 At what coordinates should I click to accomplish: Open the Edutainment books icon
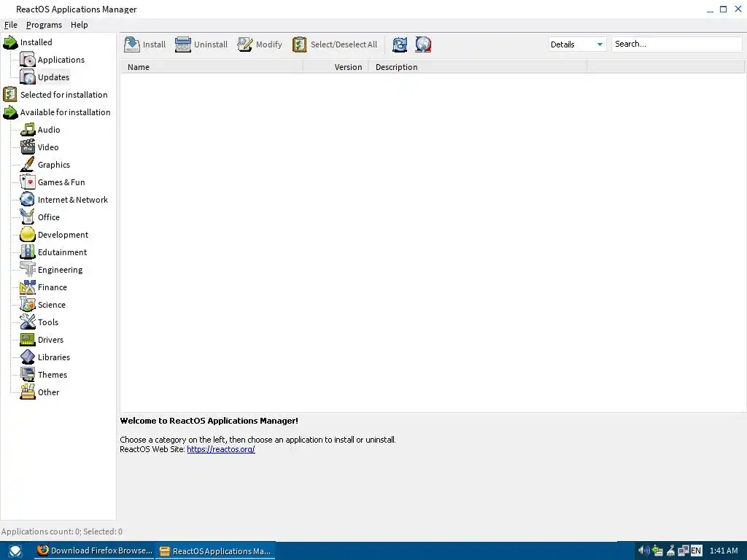click(x=28, y=252)
